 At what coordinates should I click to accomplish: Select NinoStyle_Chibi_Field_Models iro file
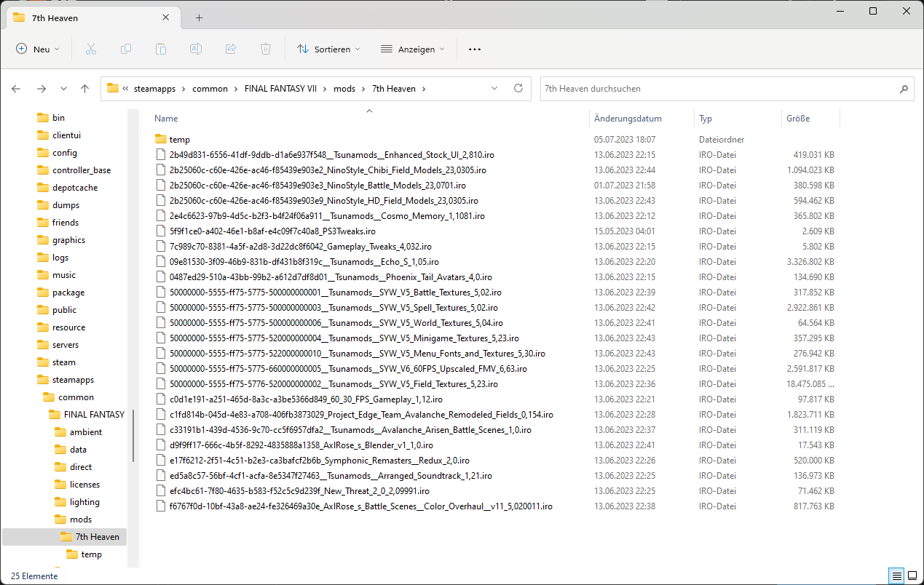click(328, 170)
